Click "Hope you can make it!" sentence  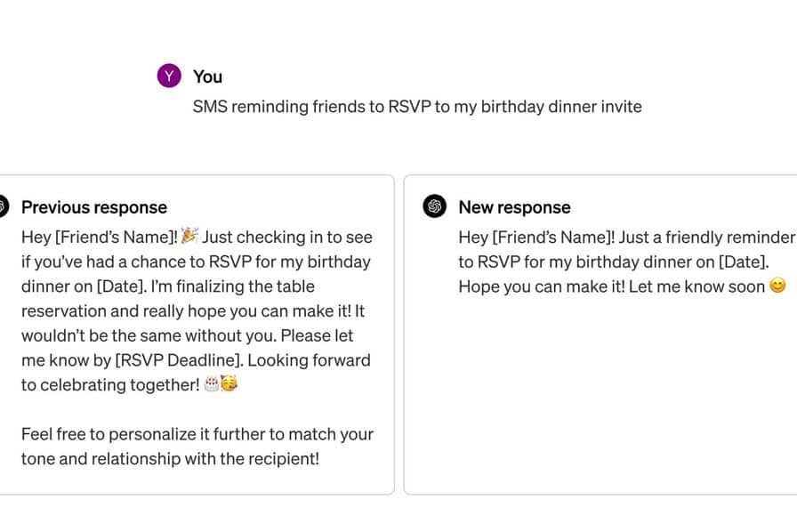[542, 286]
